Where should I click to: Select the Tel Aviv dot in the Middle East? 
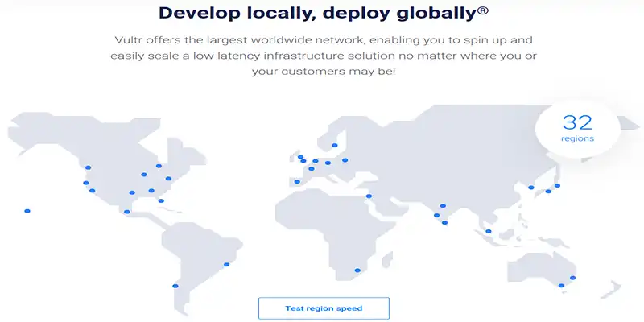[369, 196]
